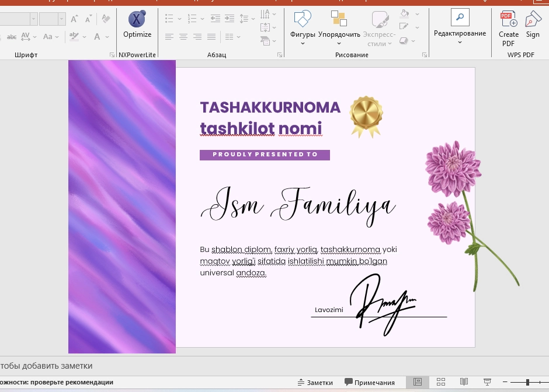Click the accessibility recommendations status text
This screenshot has height=392, width=549.
(57, 382)
